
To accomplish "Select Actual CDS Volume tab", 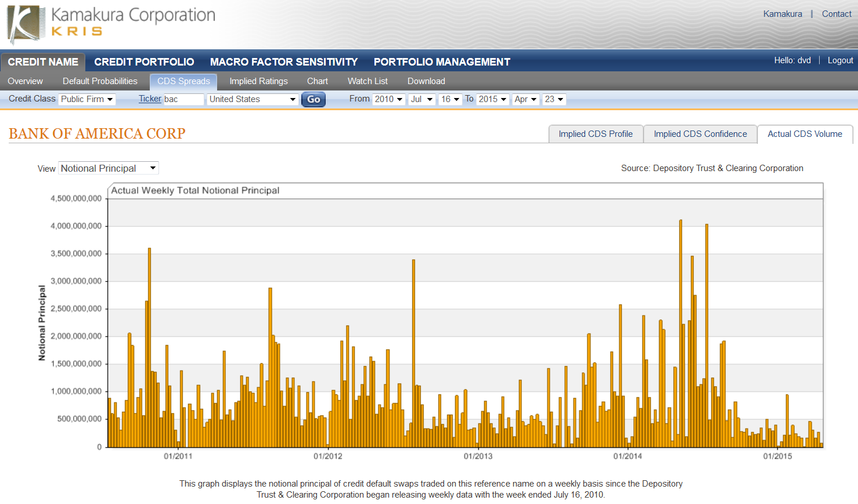I will point(805,134).
